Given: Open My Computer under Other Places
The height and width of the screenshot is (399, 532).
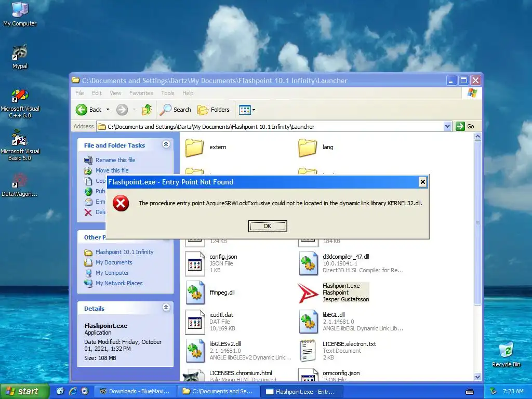Looking at the screenshot, I should tap(112, 273).
